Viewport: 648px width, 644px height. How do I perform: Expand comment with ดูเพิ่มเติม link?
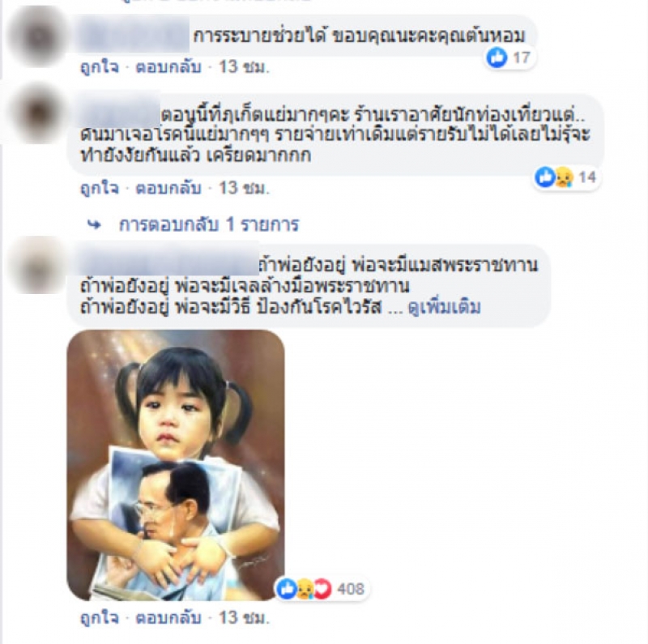[x=444, y=308]
